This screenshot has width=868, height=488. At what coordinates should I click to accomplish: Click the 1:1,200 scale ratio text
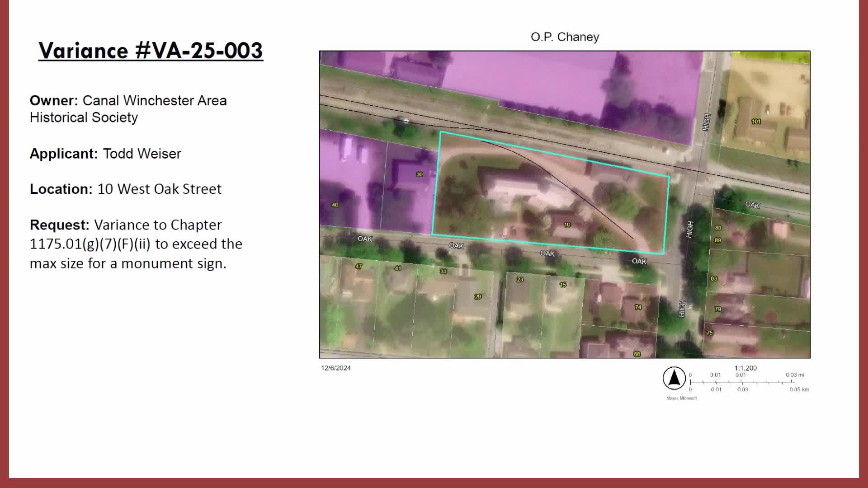pyautogui.click(x=745, y=368)
